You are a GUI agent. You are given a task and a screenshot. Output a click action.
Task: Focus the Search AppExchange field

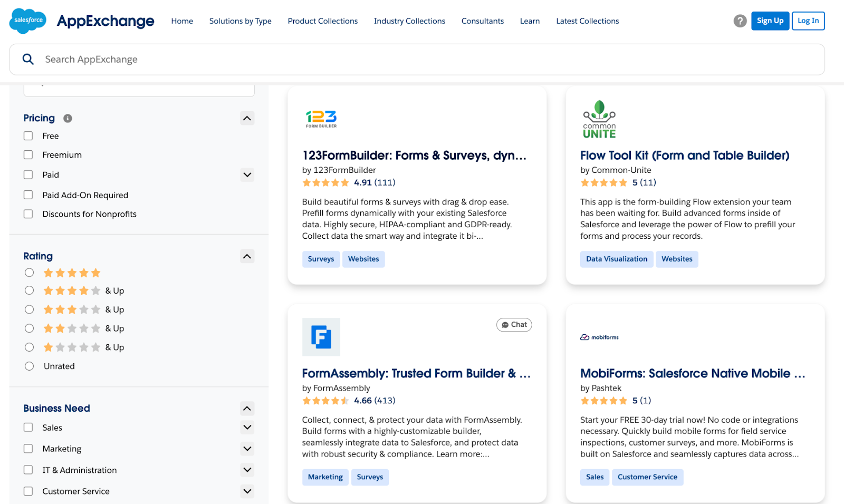tap(417, 60)
